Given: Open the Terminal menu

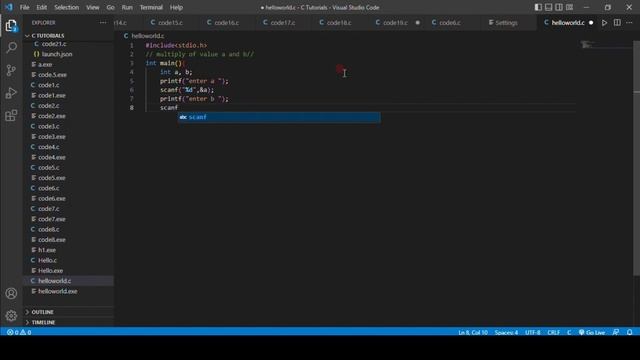Looking at the screenshot, I should (151, 7).
